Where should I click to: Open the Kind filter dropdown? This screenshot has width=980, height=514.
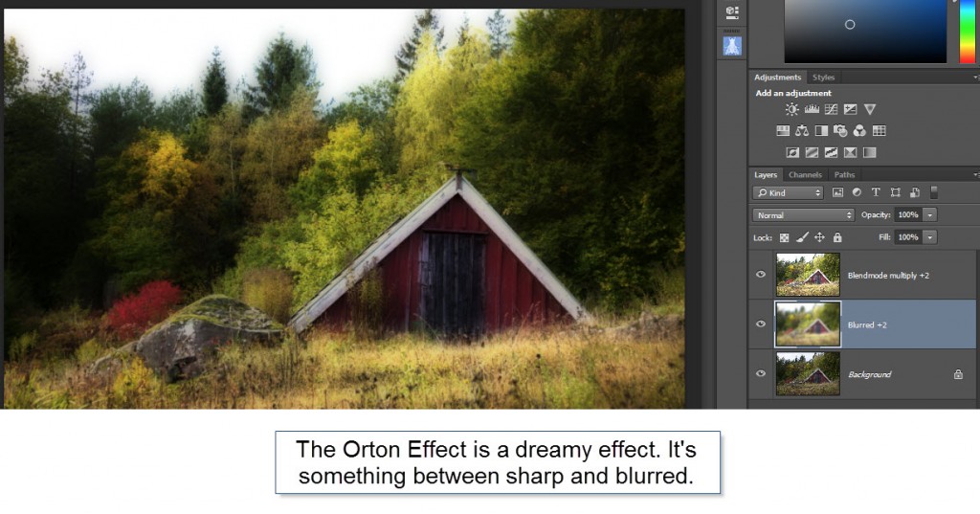(x=789, y=192)
